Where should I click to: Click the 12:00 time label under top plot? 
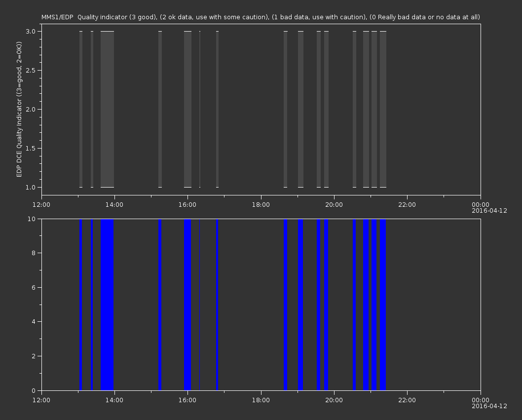point(41,204)
